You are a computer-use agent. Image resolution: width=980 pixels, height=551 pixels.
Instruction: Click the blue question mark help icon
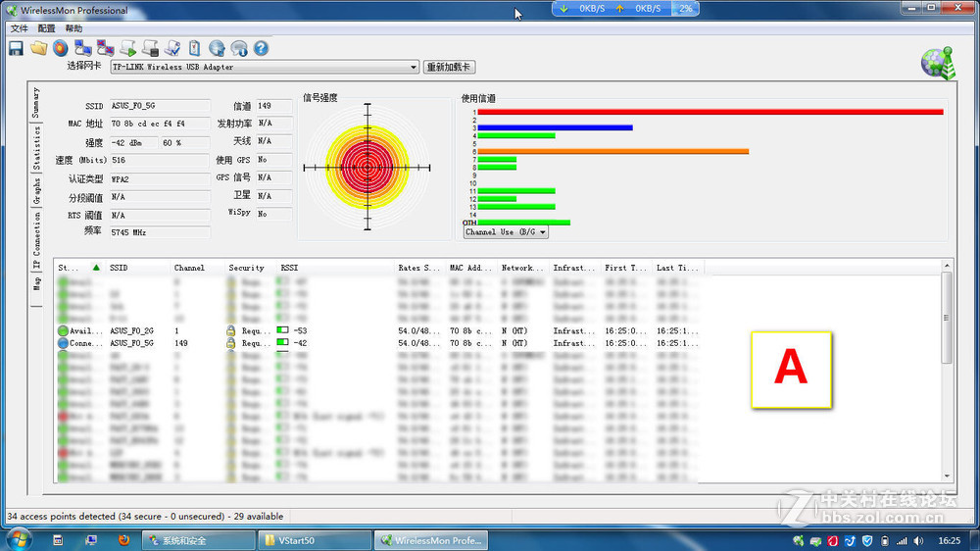pyautogui.click(x=261, y=48)
